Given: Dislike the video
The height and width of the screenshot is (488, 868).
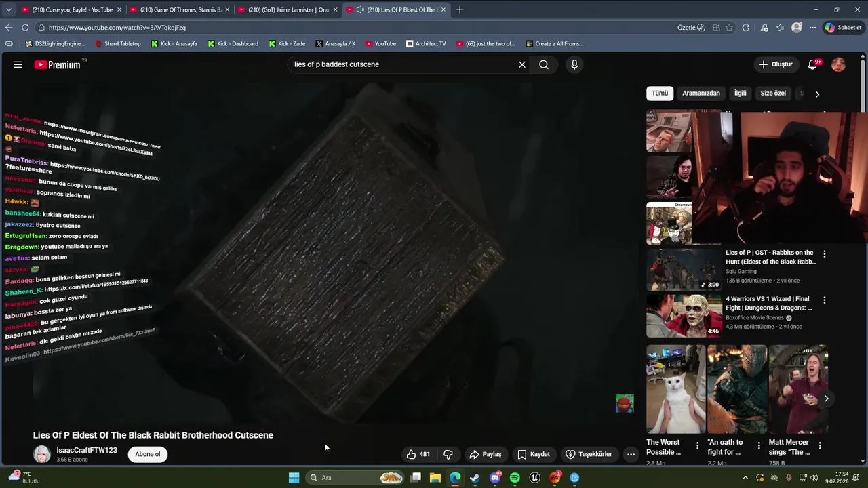Looking at the screenshot, I should 448,454.
